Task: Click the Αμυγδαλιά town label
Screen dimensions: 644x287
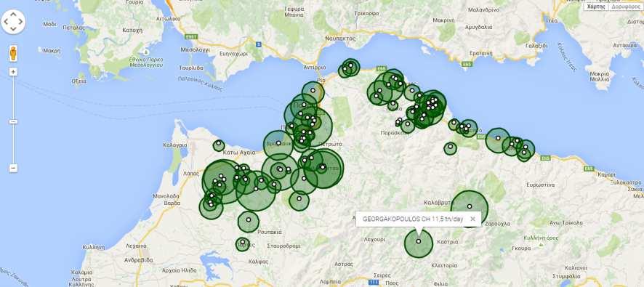Action: click(x=478, y=27)
